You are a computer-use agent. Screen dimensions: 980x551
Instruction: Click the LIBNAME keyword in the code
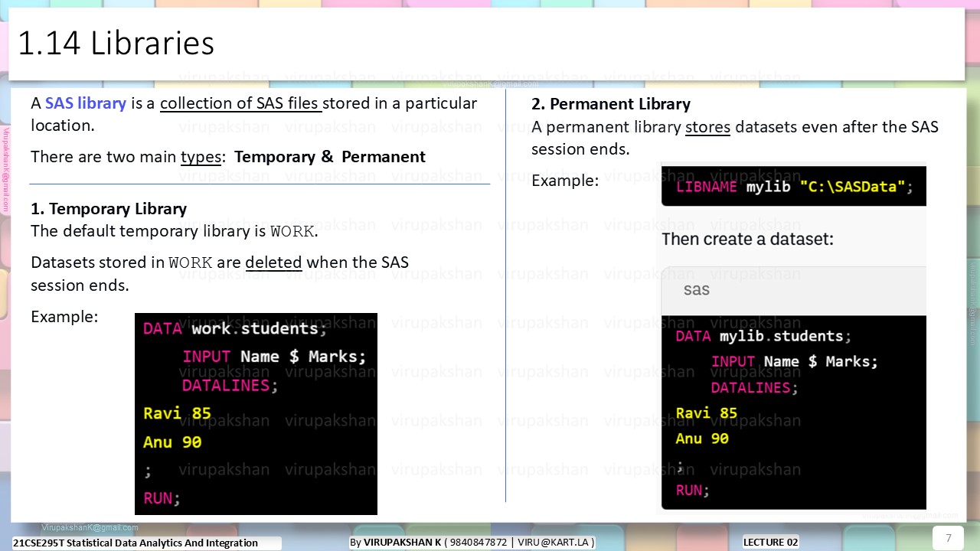(x=707, y=187)
